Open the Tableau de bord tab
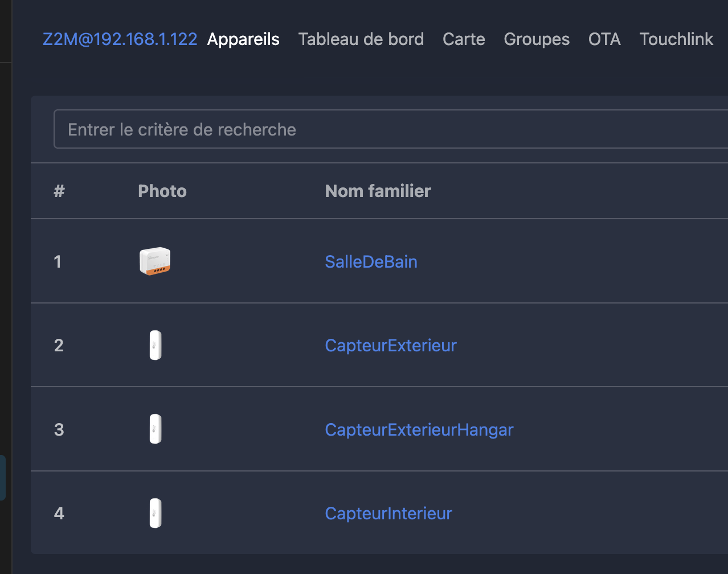The image size is (728, 574). point(361,39)
